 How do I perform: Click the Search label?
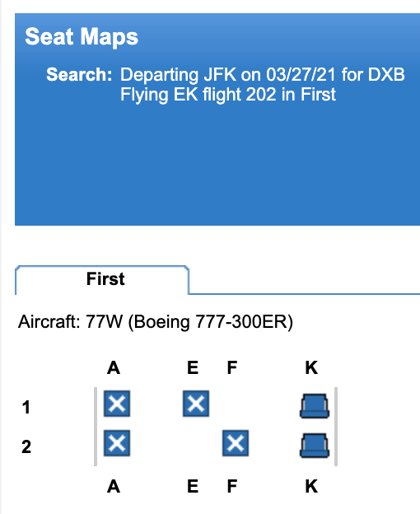click(79, 74)
